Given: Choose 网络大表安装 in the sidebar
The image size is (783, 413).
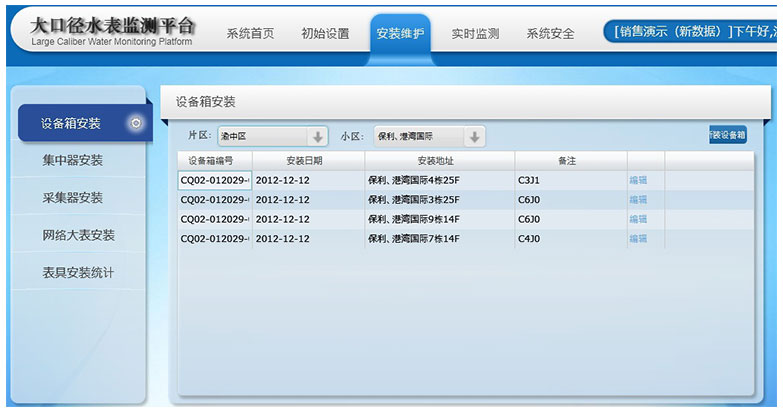Looking at the screenshot, I should click(x=78, y=236).
